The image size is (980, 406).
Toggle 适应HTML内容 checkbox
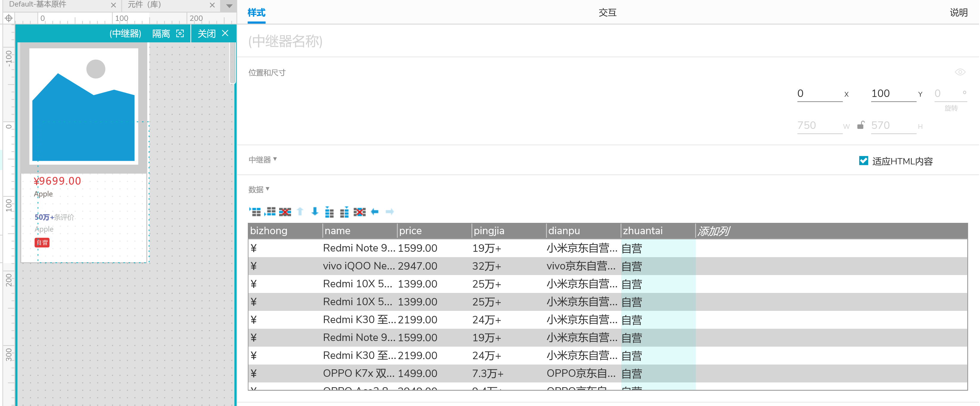tap(863, 160)
